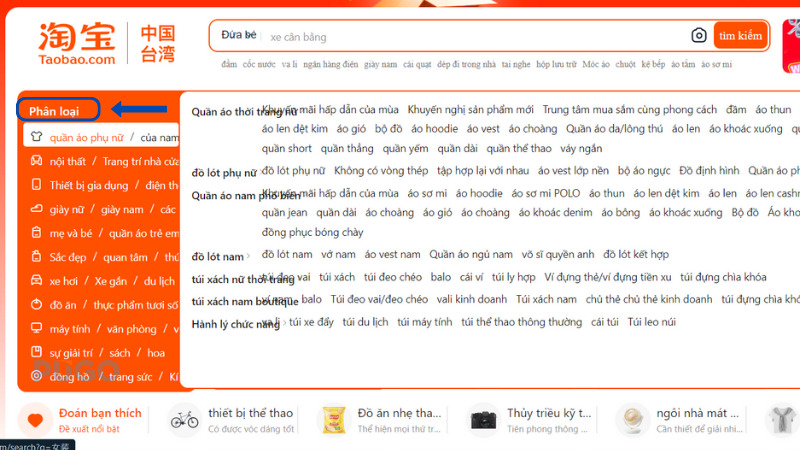Click the shoe icon beside giày nữ
The height and width of the screenshot is (450, 800).
click(x=36, y=210)
